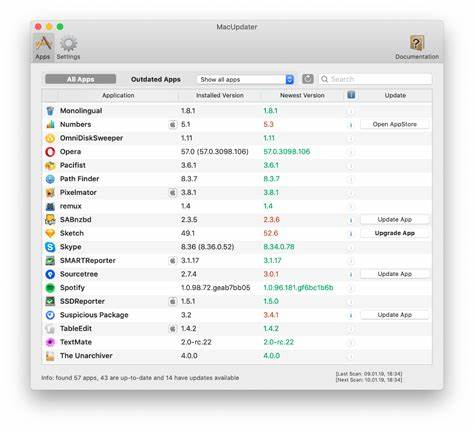The image size is (474, 430).
Task: Click the Last Scan timestamp text
Action: (369, 374)
